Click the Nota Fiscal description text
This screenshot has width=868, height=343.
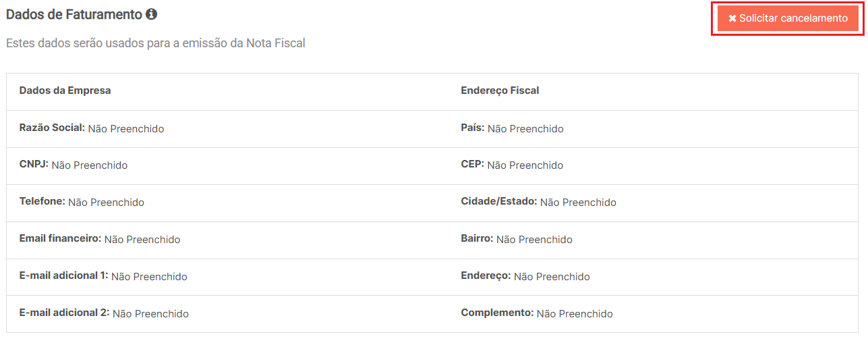point(155,43)
